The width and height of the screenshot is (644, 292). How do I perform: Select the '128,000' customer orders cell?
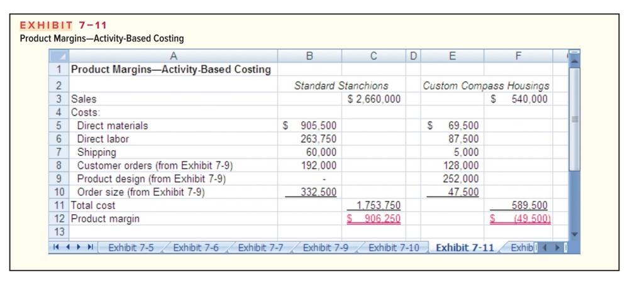point(452,165)
